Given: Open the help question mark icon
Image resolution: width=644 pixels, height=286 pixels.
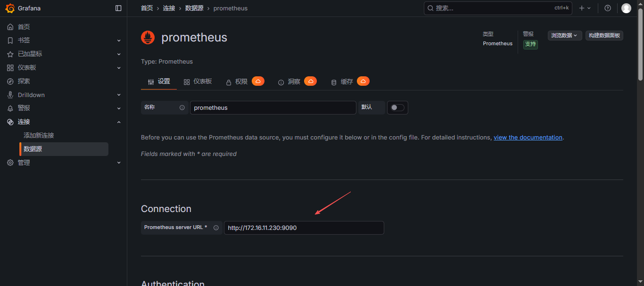Looking at the screenshot, I should pyautogui.click(x=608, y=8).
